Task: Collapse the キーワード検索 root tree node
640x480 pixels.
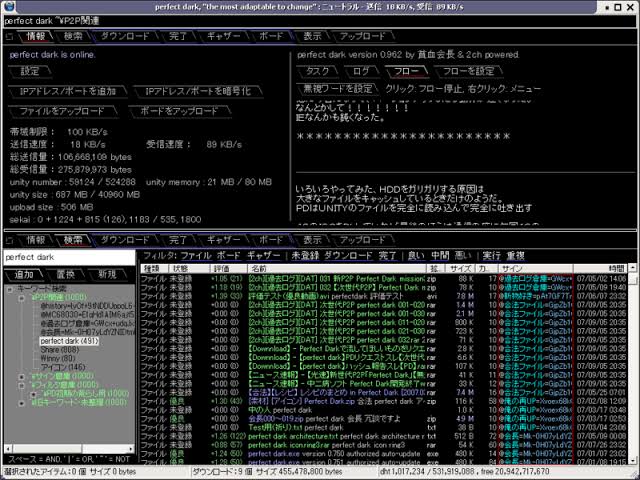Action: 9,289
